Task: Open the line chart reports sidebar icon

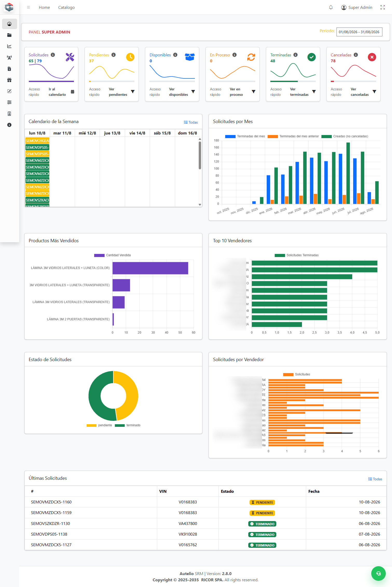Action: tap(9, 46)
